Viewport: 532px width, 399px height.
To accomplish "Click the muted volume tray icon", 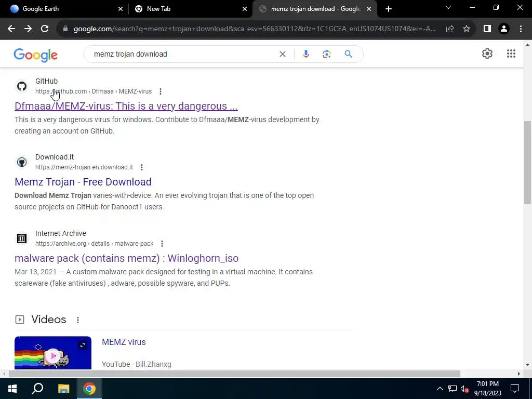I will [x=464, y=389].
